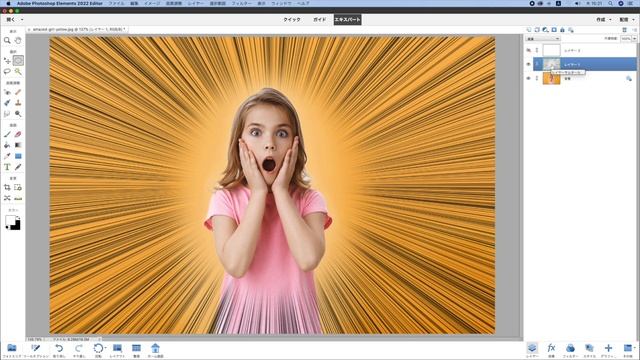Toggle link icon on レイヤー 1
The width and height of the screenshot is (640, 360).
pos(537,64)
